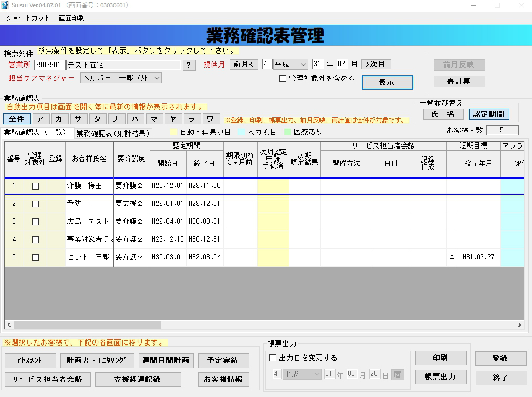
Task: Toggle 管理対象外を含める checkbox
Action: [283, 79]
